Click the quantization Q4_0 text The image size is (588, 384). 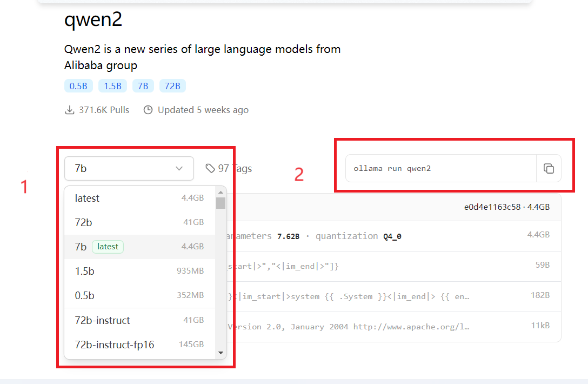(x=358, y=236)
